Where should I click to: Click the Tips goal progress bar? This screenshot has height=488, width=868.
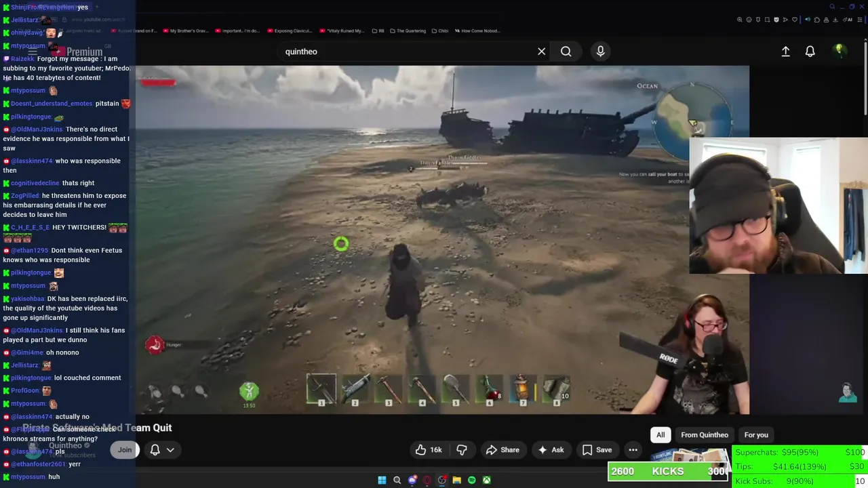(800, 467)
